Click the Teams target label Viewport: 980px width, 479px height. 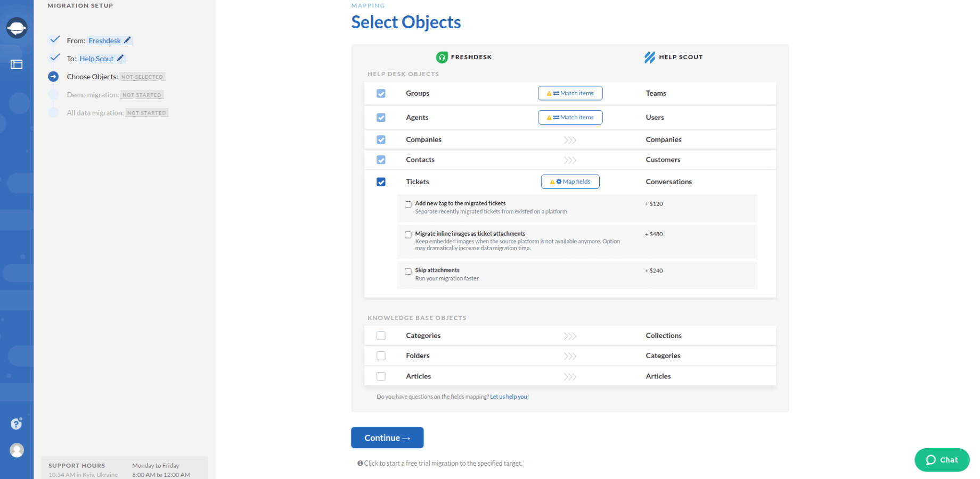tap(656, 94)
